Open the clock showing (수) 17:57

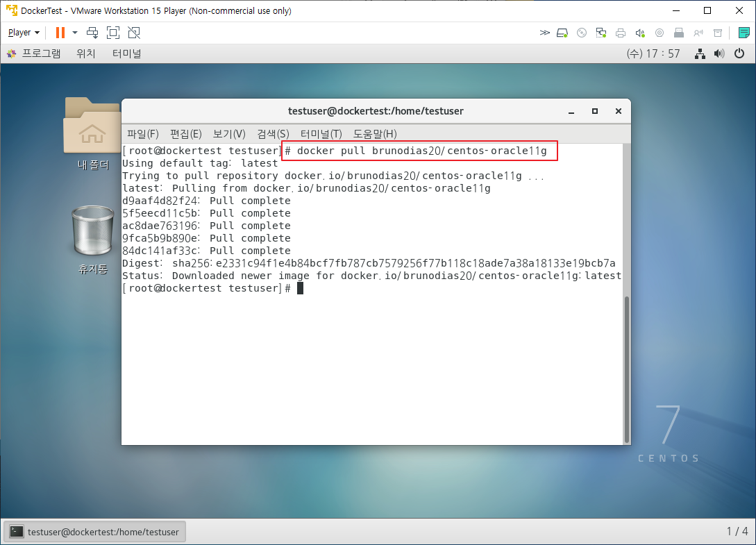click(653, 53)
